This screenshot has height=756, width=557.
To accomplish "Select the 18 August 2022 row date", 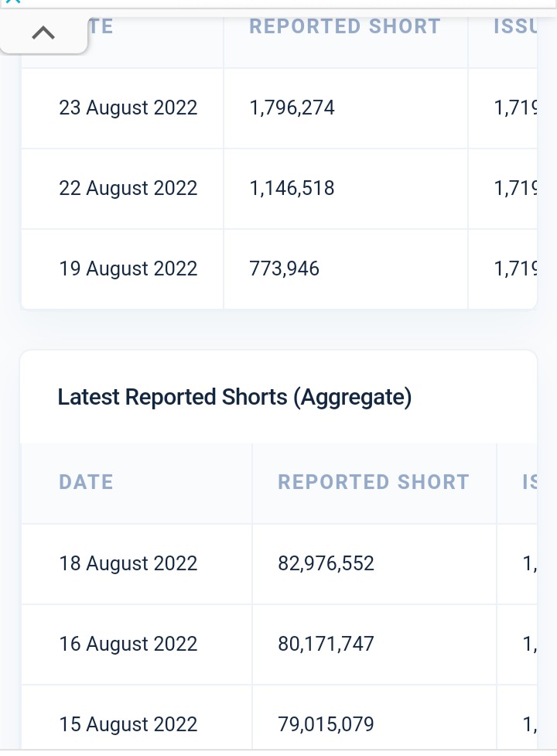I will (128, 563).
